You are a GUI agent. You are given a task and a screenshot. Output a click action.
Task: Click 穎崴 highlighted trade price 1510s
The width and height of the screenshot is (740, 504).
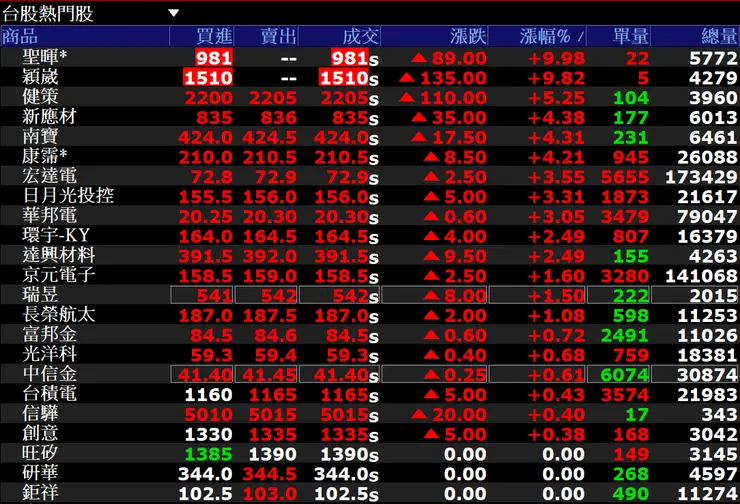(x=349, y=78)
